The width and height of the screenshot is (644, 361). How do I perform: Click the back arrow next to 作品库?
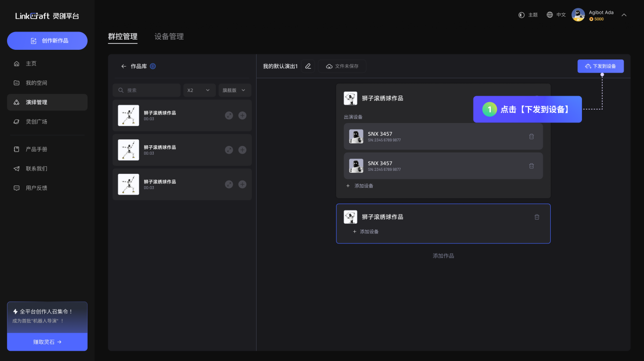(123, 66)
